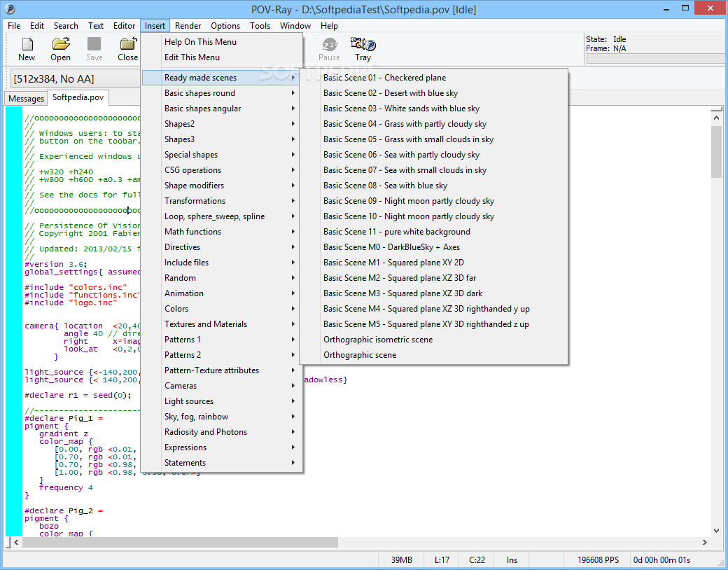This screenshot has height=570, width=728.
Task: Click the POV-Ray app icon in title bar
Action: (x=9, y=9)
